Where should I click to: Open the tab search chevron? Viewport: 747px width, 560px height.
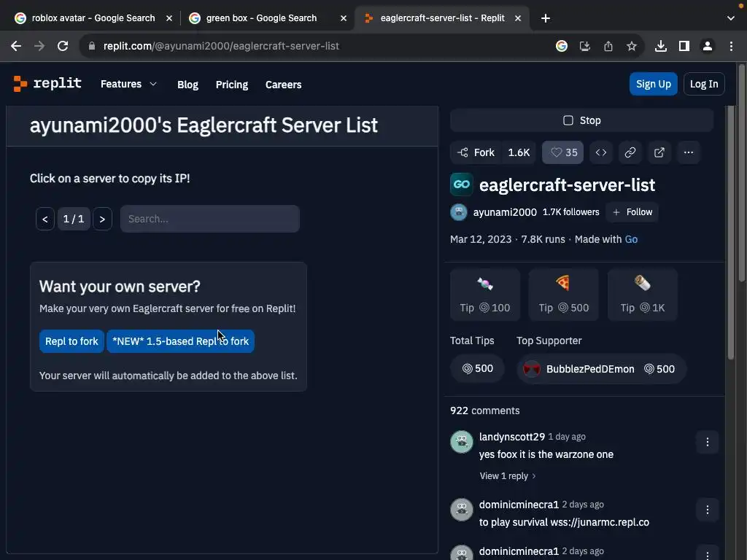pyautogui.click(x=730, y=18)
